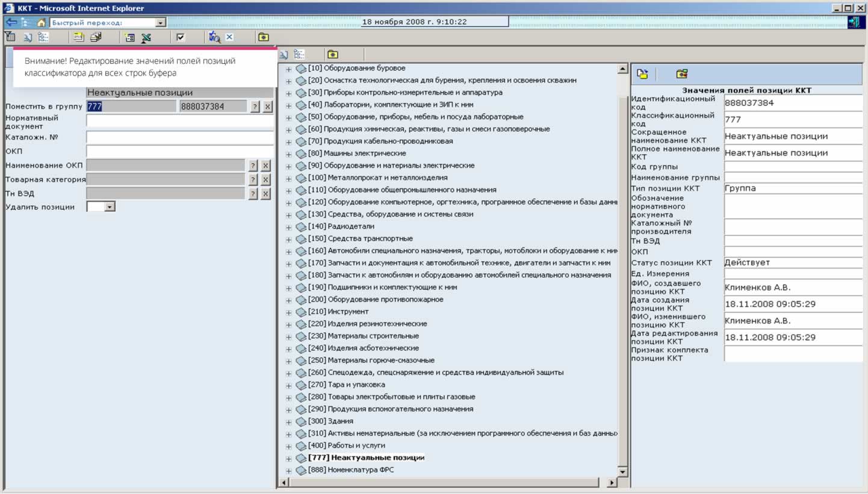Click the X button in Тн ВЭД row

[265, 193]
